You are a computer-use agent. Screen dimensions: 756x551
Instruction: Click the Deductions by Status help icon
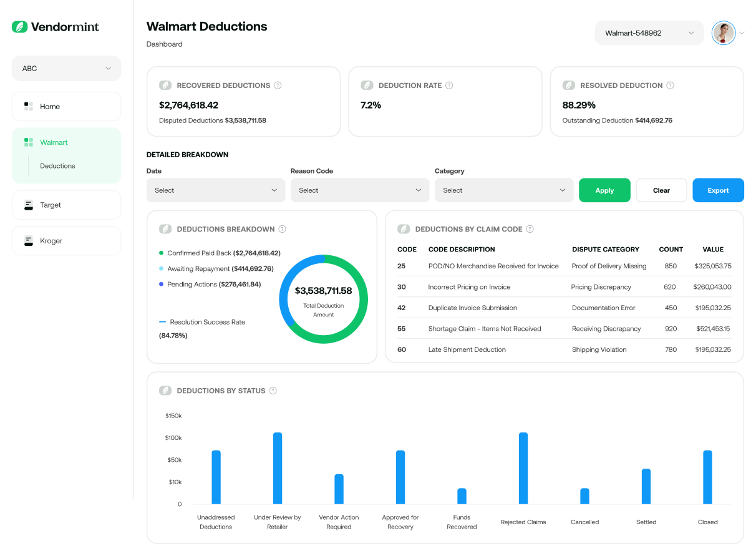tap(273, 391)
